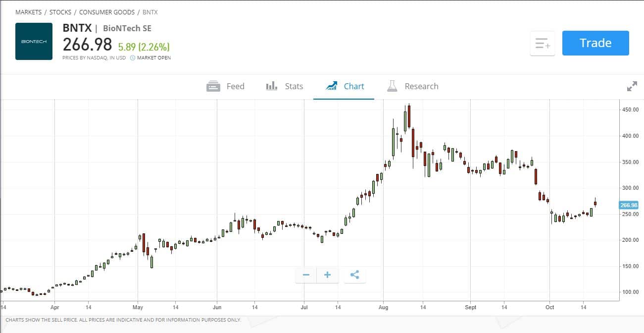Viewport: 644px width, 333px height.
Task: Click the Jul date axis label
Action: point(304,307)
